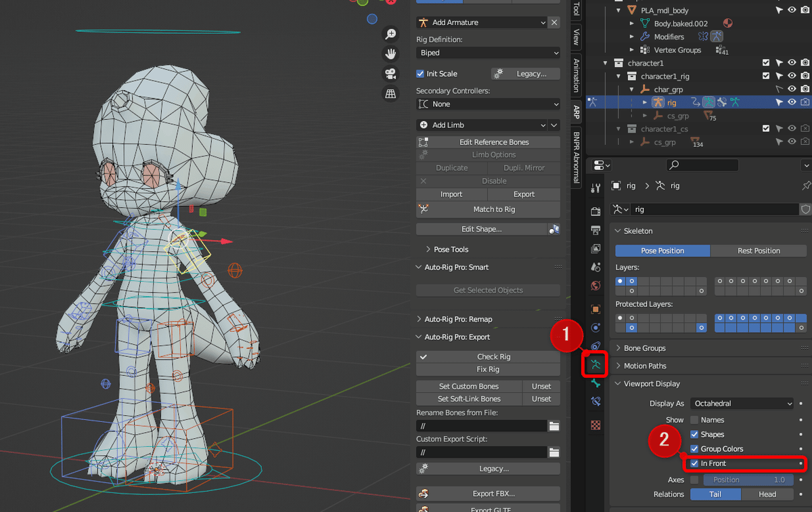Uncheck the In Front checkbox

(694, 464)
